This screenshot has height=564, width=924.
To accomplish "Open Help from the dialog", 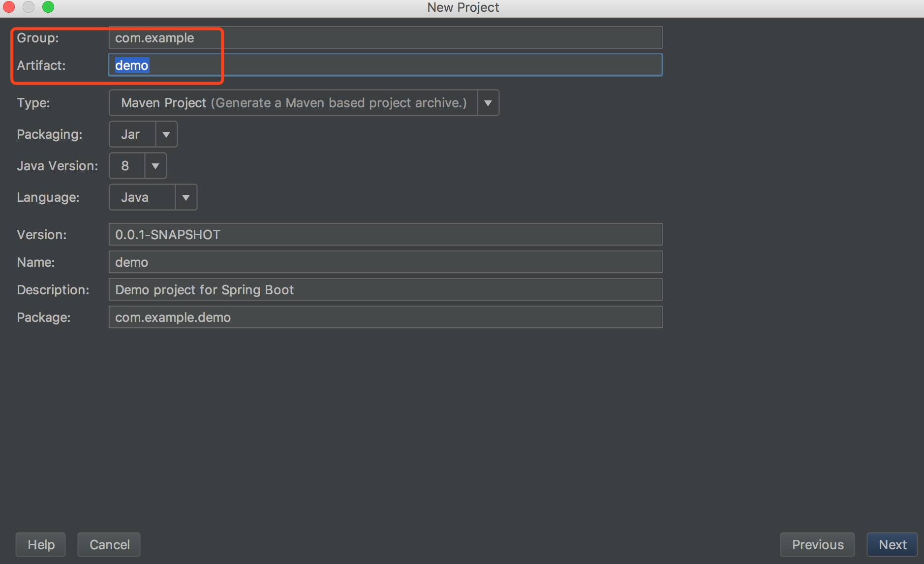I will pos(40,544).
